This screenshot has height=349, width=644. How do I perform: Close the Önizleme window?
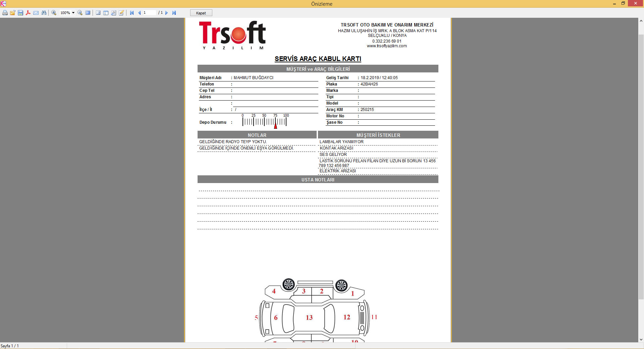point(635,3)
